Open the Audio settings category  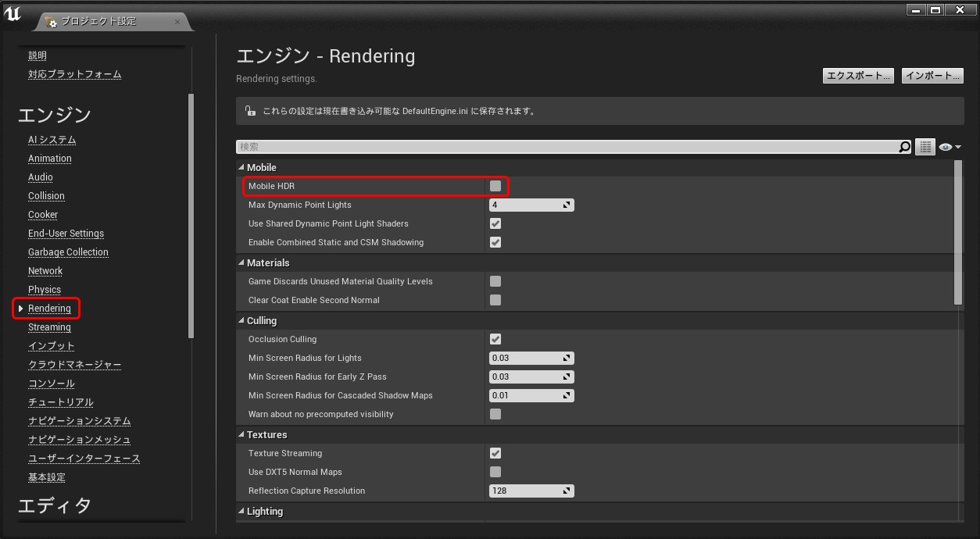(41, 177)
